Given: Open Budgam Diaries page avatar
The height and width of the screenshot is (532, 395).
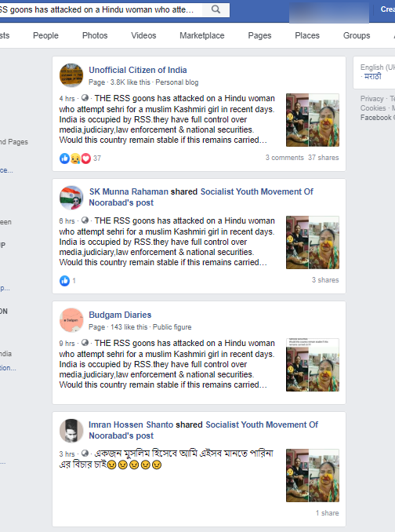Looking at the screenshot, I should tap(71, 320).
